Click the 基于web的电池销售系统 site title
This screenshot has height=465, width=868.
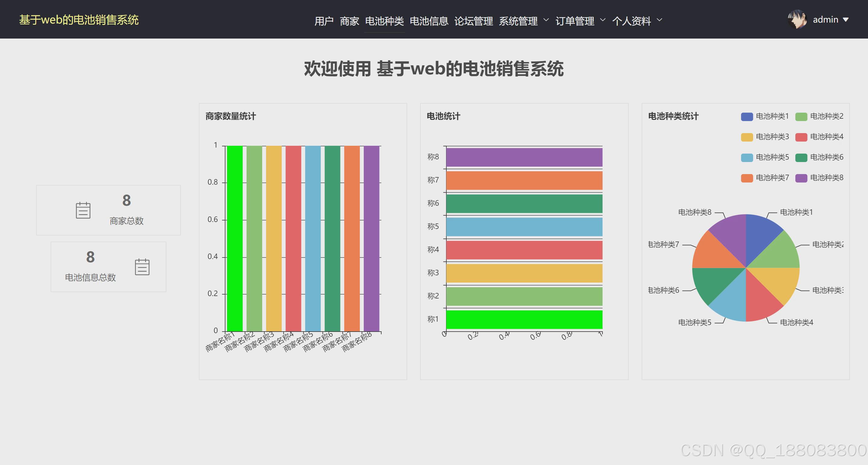[x=79, y=20]
